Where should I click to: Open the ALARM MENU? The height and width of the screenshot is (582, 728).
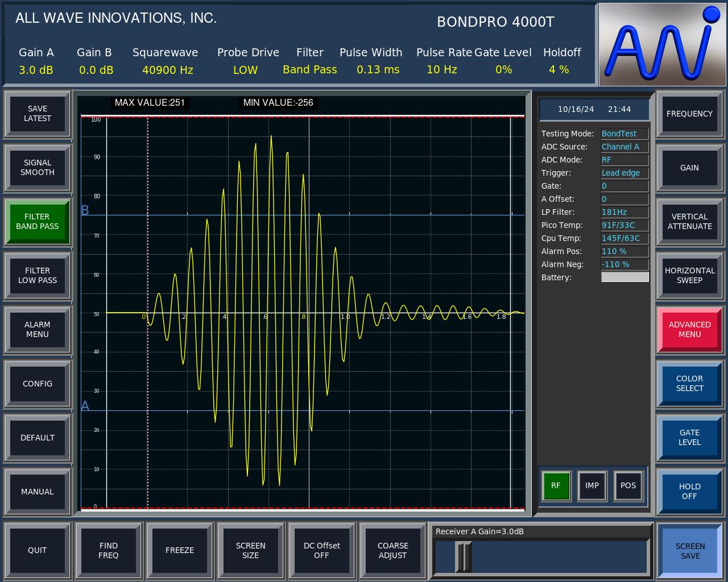point(38,330)
